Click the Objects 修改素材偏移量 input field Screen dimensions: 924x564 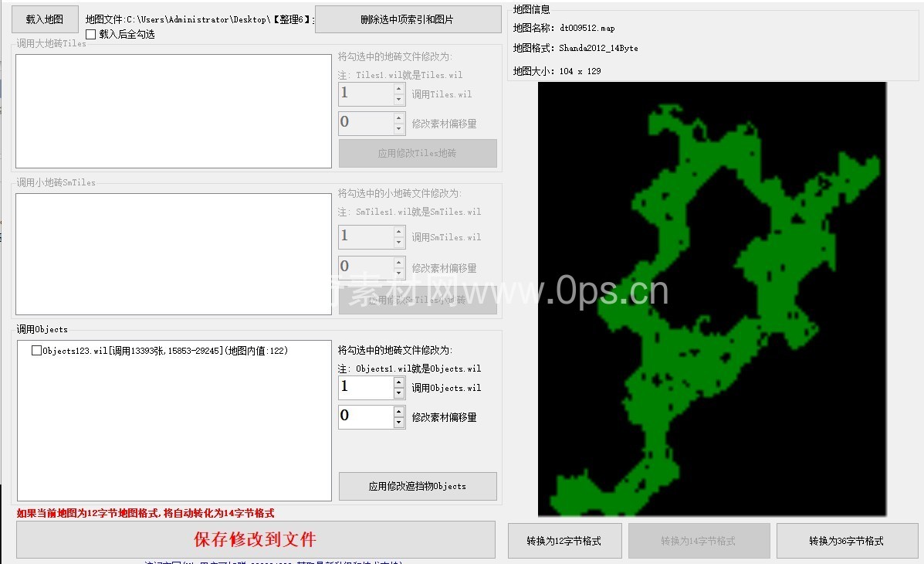(x=365, y=417)
